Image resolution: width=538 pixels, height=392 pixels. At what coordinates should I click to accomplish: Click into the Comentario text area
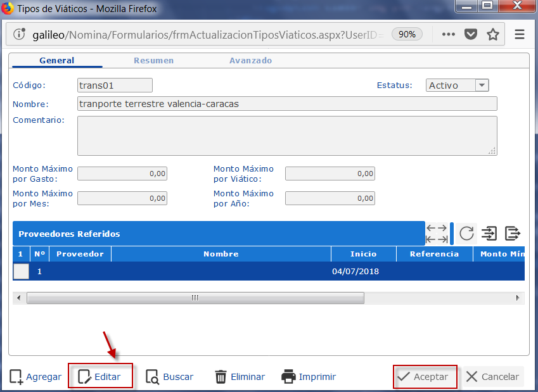[286, 136]
